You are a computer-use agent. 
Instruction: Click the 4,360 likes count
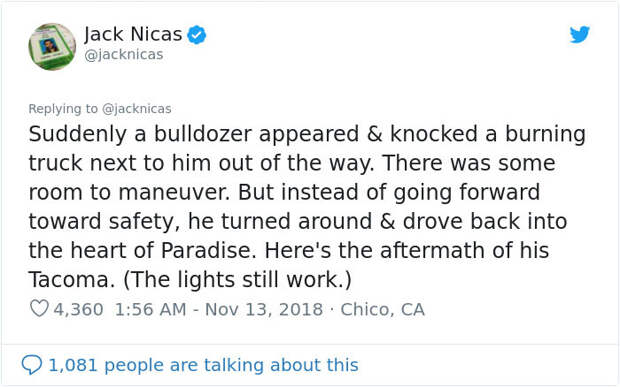(x=78, y=309)
